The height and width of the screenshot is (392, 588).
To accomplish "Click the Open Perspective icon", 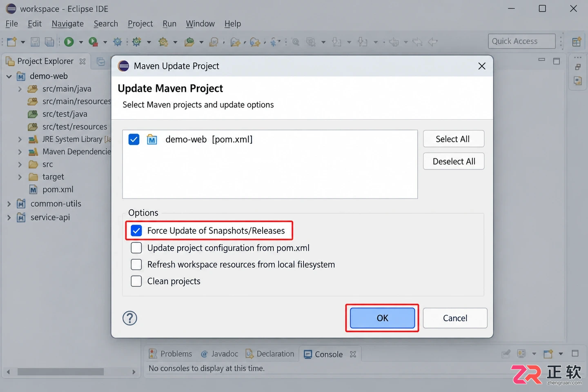I will coord(577,42).
